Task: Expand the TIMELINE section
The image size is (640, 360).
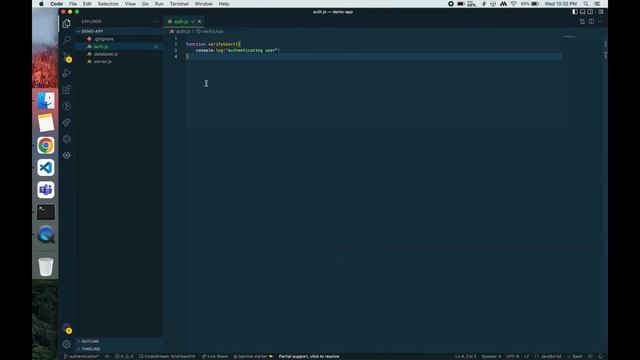Action: click(x=118, y=349)
